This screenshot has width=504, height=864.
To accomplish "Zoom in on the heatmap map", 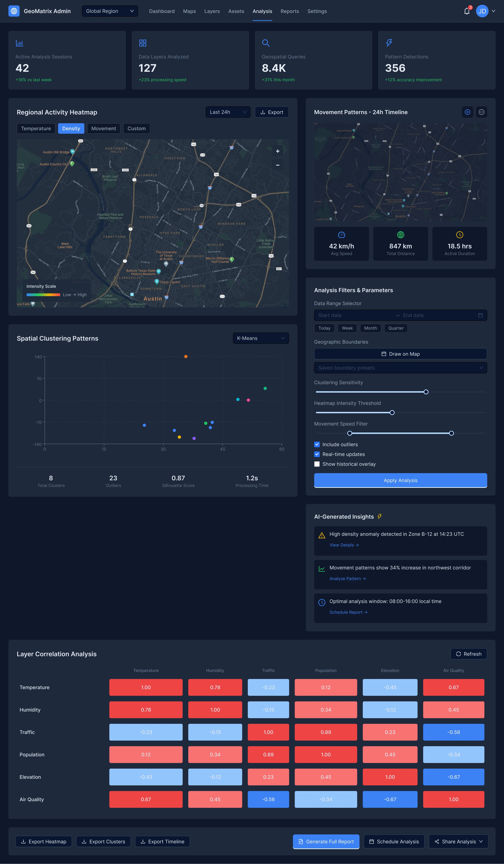I will [277, 151].
